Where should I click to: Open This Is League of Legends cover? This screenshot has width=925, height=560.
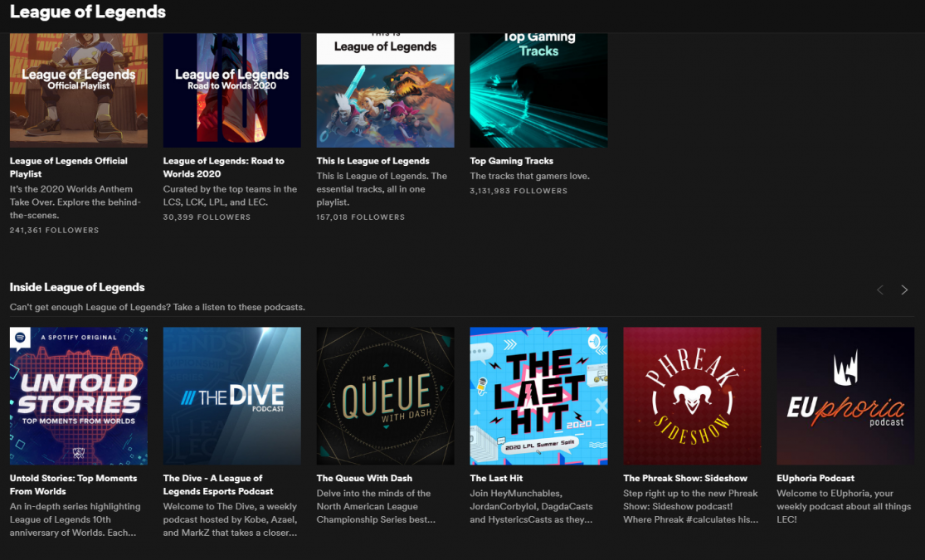click(x=385, y=90)
